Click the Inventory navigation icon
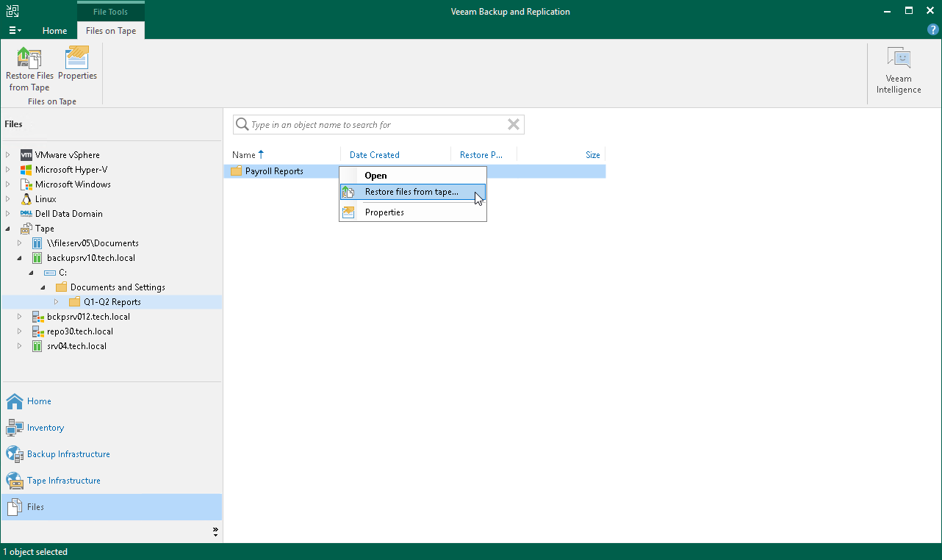Image resolution: width=942 pixels, height=560 pixels. (15, 428)
